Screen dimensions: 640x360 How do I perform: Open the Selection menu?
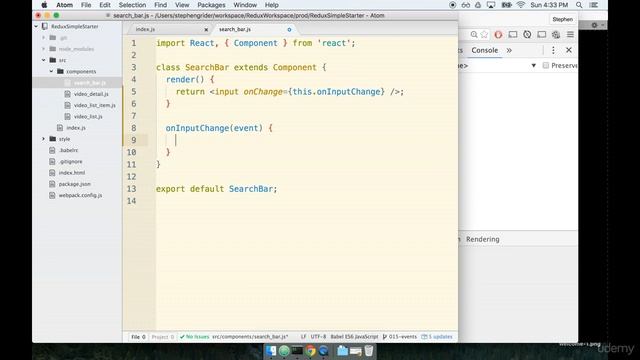pos(132,5)
